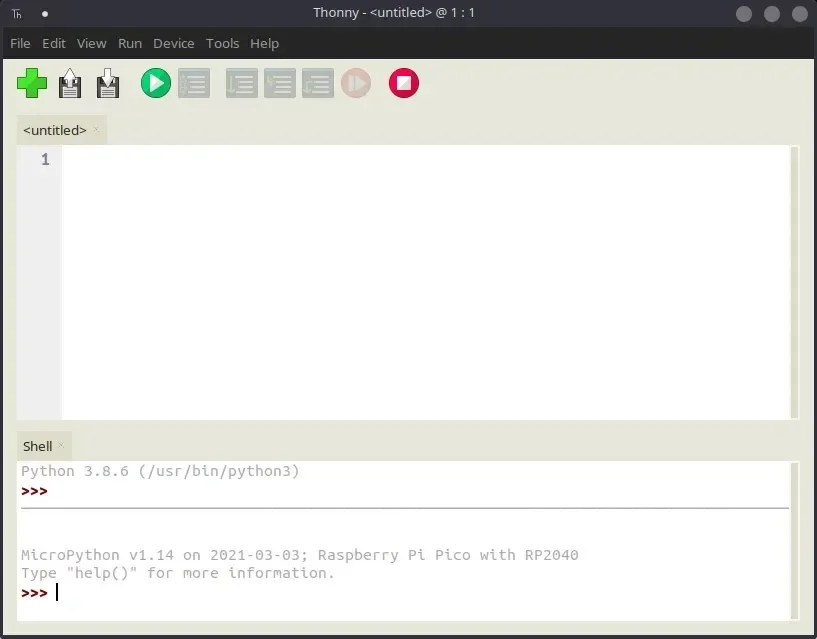Click the active MicroPython shell prompt

34,593
